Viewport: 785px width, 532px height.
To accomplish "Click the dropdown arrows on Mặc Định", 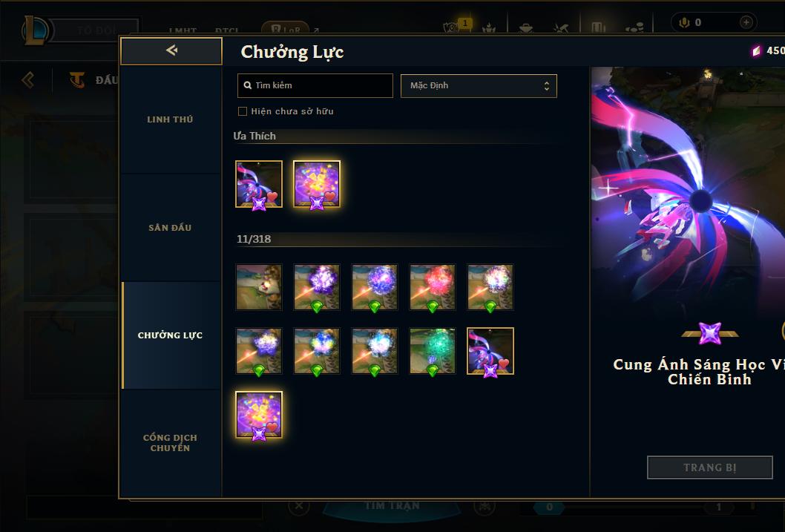I will pyautogui.click(x=547, y=86).
